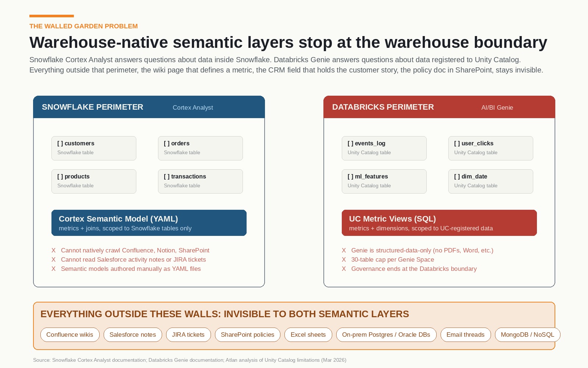
Task: Click the orange accent bar above the heading
Action: (x=51, y=16)
